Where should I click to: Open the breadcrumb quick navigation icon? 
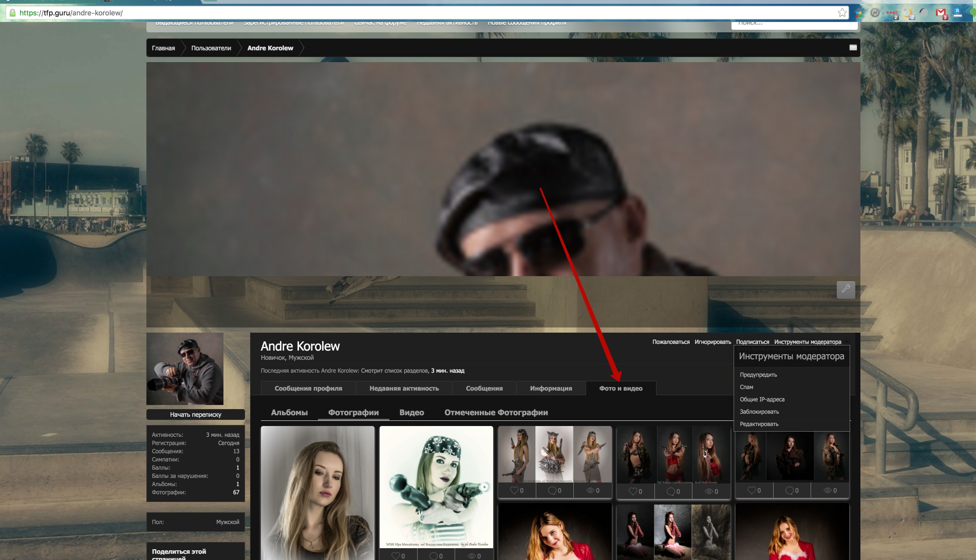853,48
